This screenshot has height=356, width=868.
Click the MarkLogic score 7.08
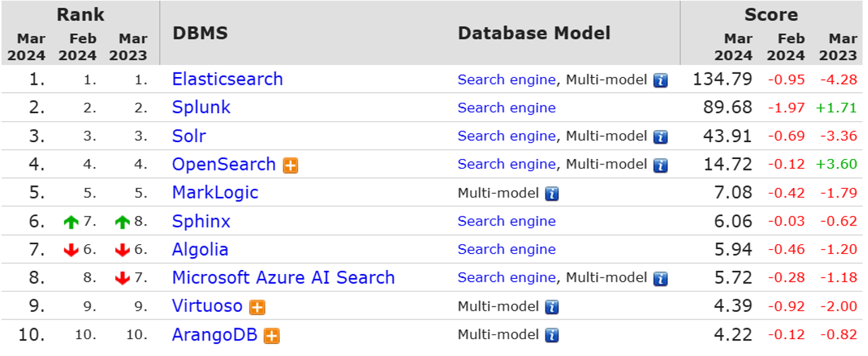tap(733, 193)
